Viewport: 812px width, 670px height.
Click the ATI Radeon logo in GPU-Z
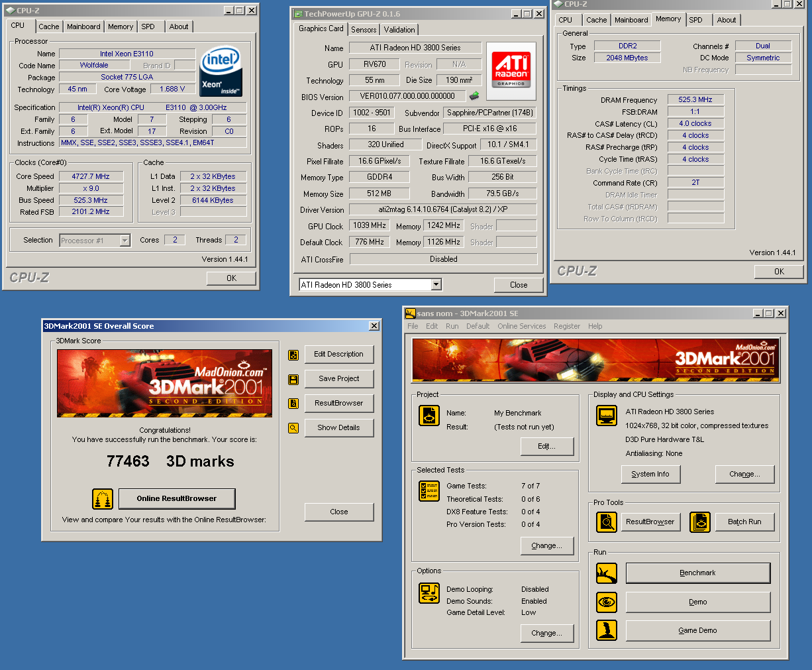point(511,70)
